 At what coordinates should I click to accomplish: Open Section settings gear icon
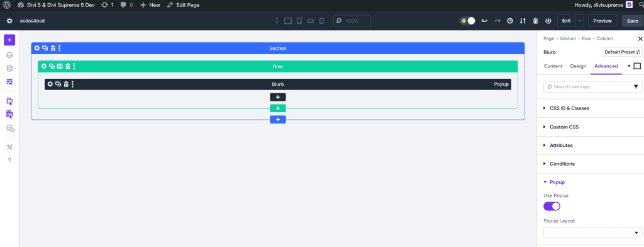click(37, 48)
